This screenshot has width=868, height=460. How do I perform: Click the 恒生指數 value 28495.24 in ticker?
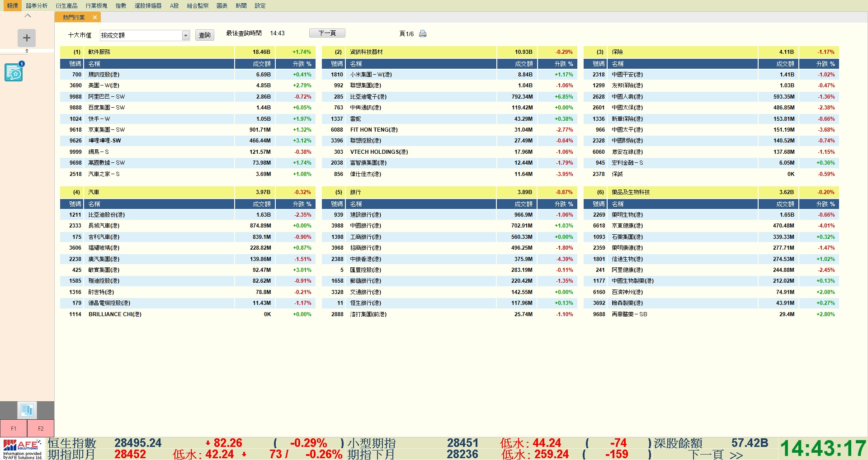137,443
